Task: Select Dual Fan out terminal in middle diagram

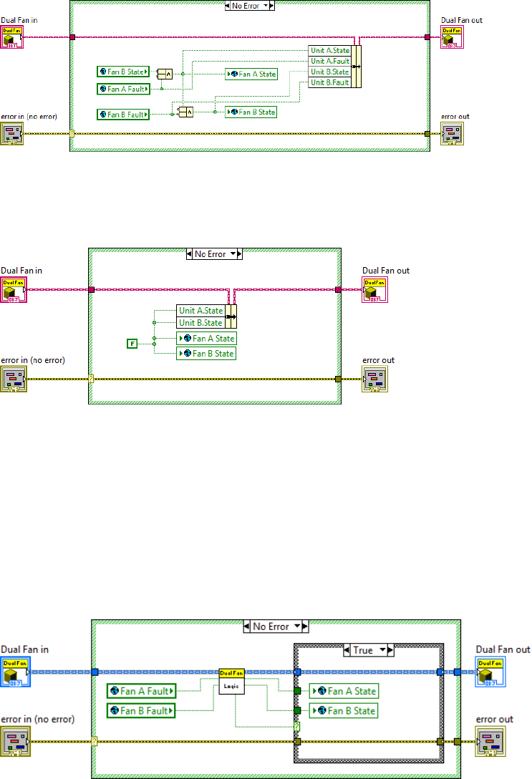Action: [375, 290]
